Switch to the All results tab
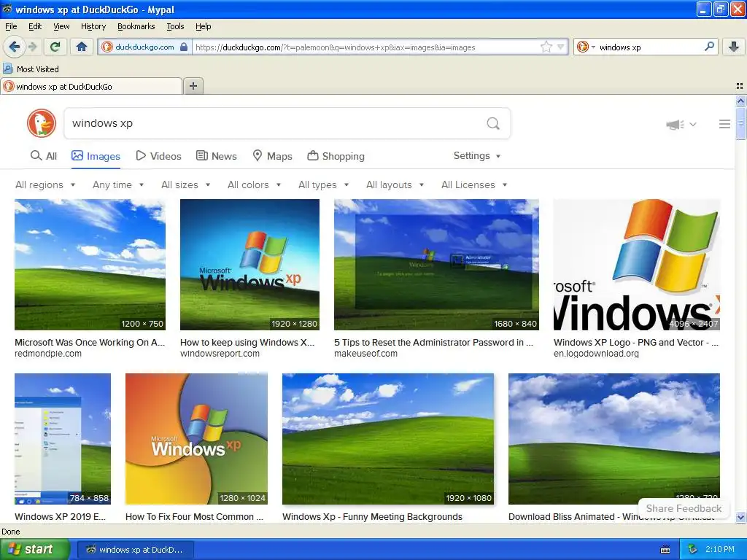The width and height of the screenshot is (747, 560). pos(43,156)
